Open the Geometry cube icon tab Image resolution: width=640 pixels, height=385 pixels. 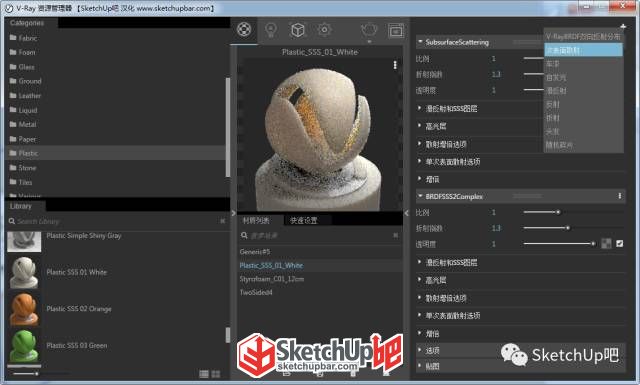point(298,30)
